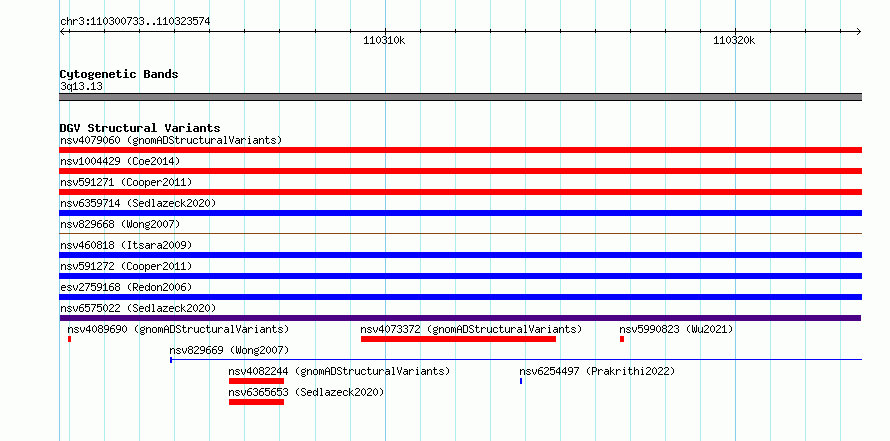Click the nsv4089690 gnomADStructuralVariants label

click(x=178, y=329)
